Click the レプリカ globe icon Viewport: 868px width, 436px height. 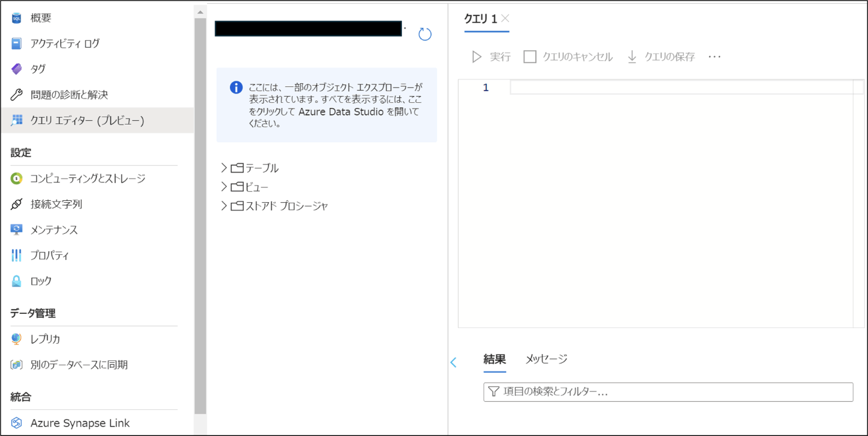[x=17, y=339]
